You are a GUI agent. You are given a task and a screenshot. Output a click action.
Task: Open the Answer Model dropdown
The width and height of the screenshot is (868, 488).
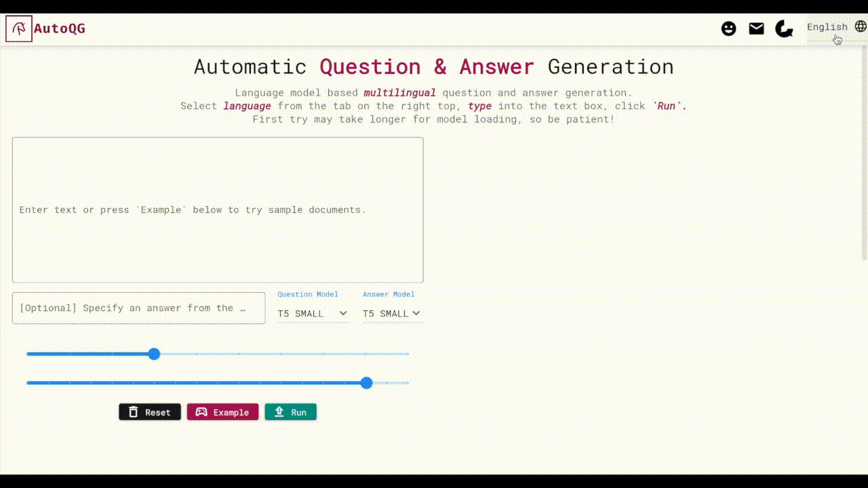392,314
